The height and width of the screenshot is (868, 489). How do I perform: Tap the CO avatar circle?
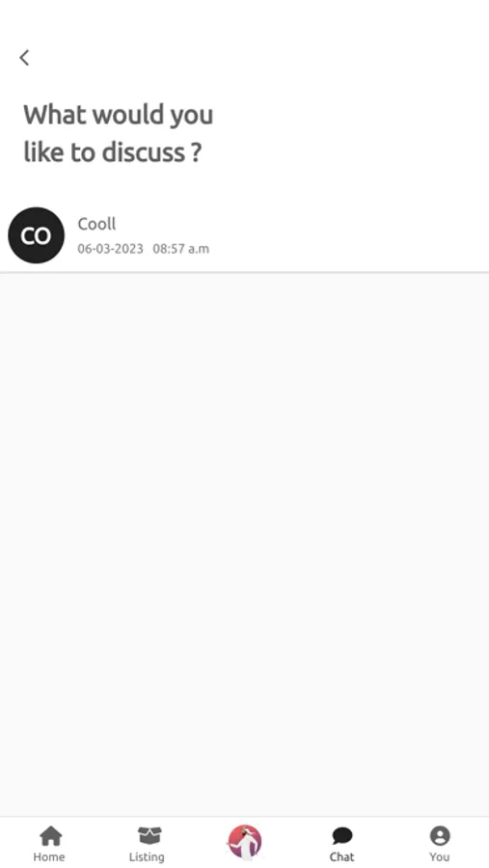point(36,235)
